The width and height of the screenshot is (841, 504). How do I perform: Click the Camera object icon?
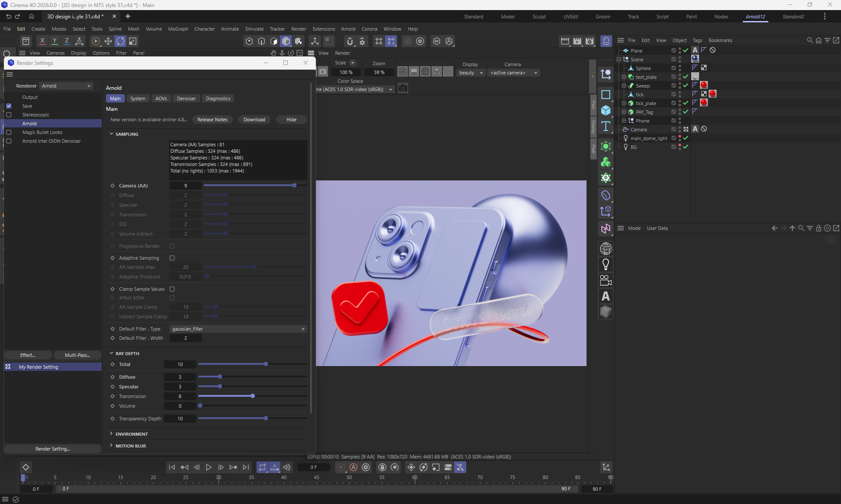coord(606,280)
